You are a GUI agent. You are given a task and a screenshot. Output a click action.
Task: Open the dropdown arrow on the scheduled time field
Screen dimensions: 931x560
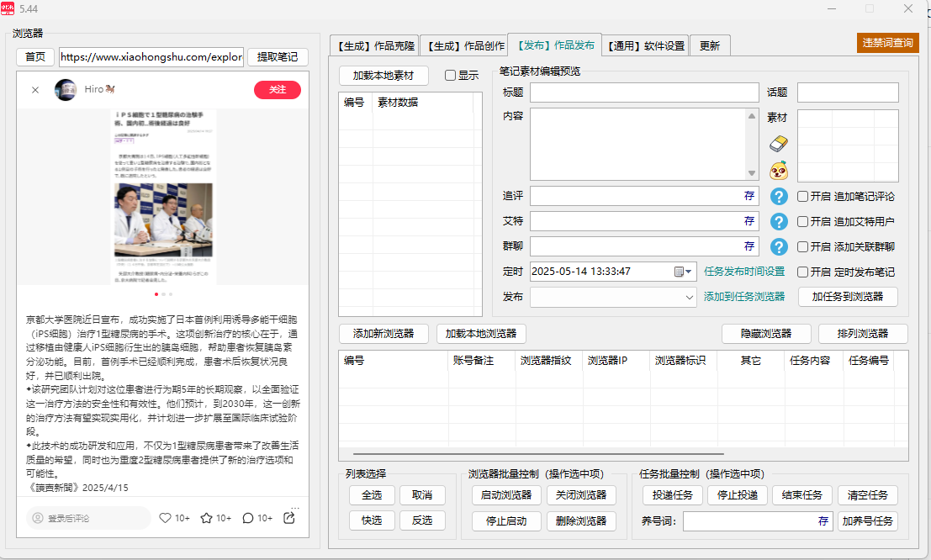pyautogui.click(x=687, y=271)
